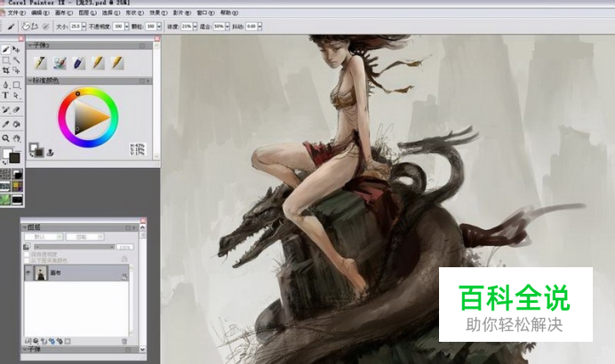Click the delete layer trash icon
The image size is (615, 364).
[x=124, y=341]
